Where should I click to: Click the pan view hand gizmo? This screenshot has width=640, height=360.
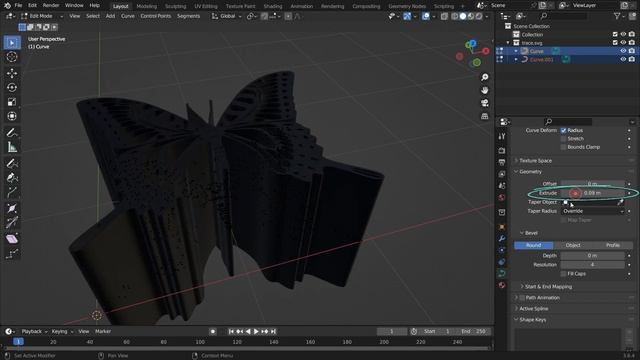click(484, 90)
